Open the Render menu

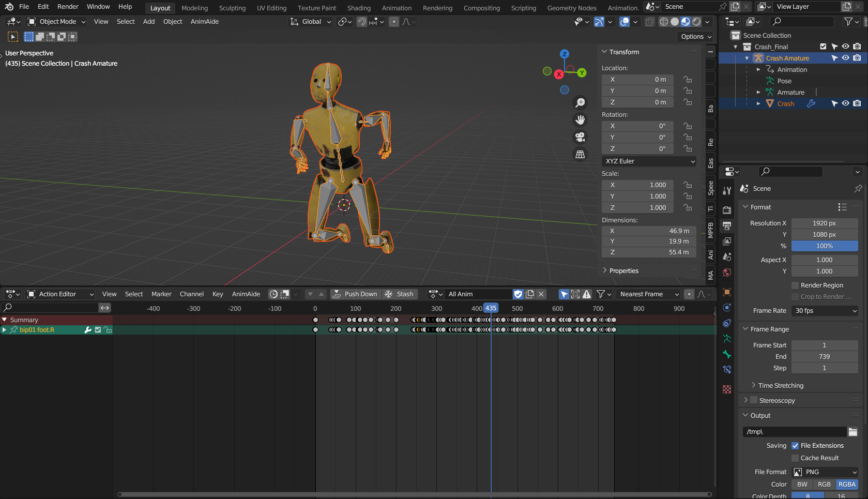coord(68,7)
